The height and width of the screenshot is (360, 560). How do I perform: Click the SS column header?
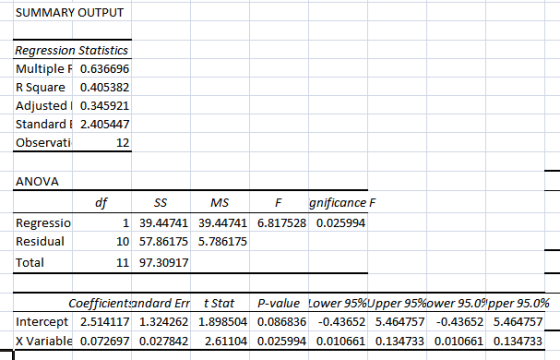tap(160, 203)
